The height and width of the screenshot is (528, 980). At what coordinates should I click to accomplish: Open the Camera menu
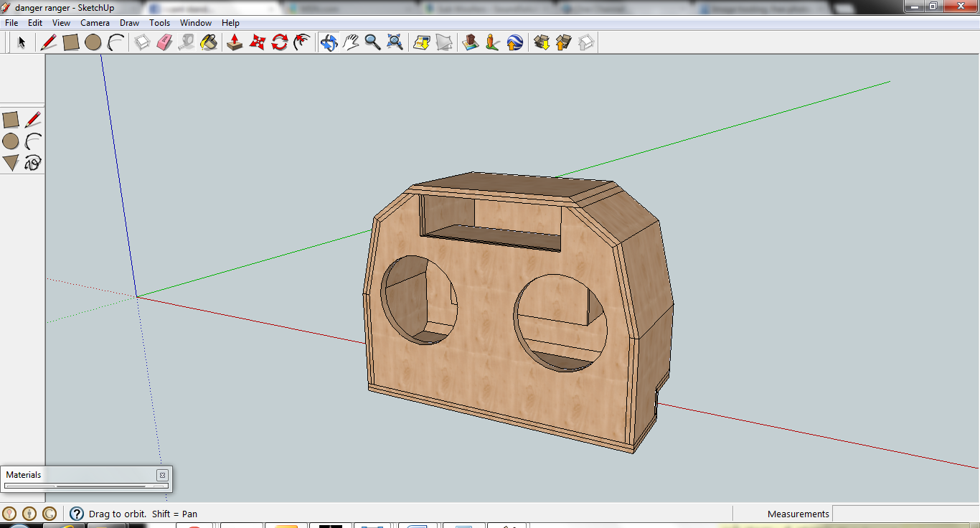click(x=95, y=23)
